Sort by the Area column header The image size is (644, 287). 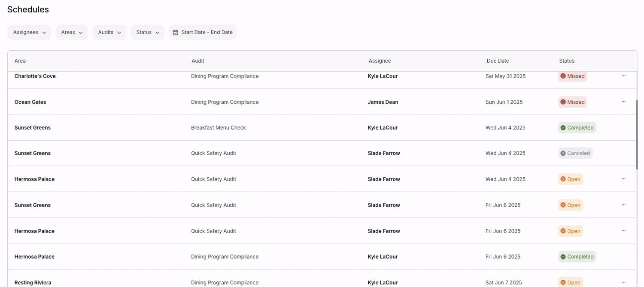20,61
